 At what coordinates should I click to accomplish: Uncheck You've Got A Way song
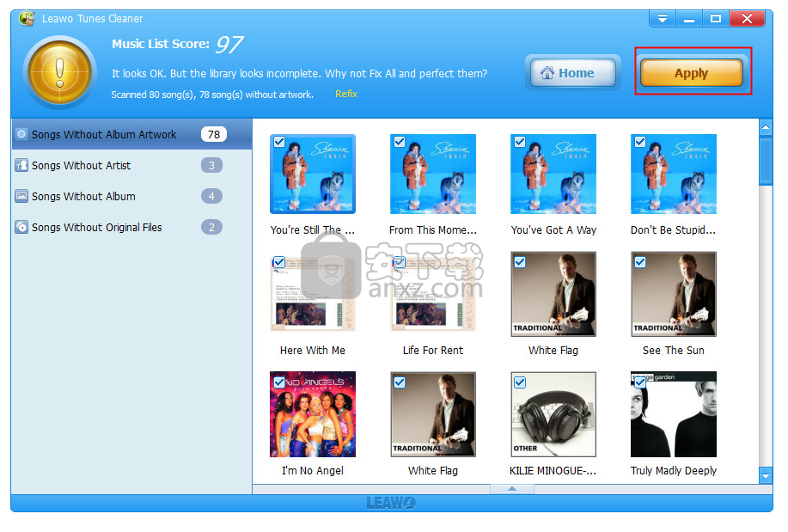[520, 143]
